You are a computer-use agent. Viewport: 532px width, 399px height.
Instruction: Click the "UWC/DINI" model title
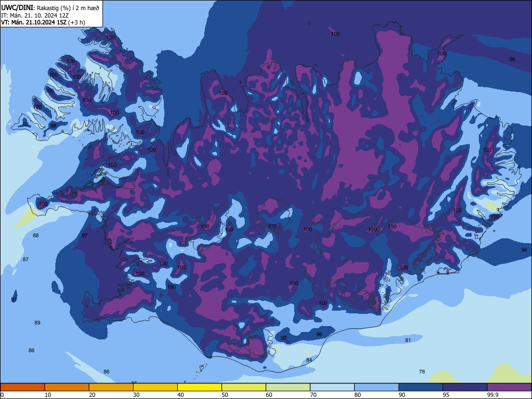point(17,7)
